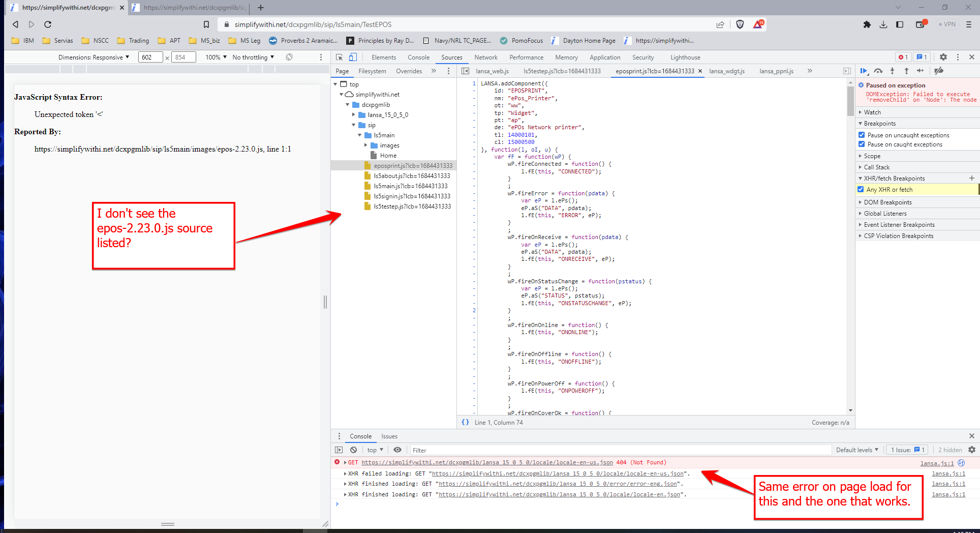This screenshot has width=980, height=533.
Task: Open browser extensions puzzle icon
Action: pos(867,24)
